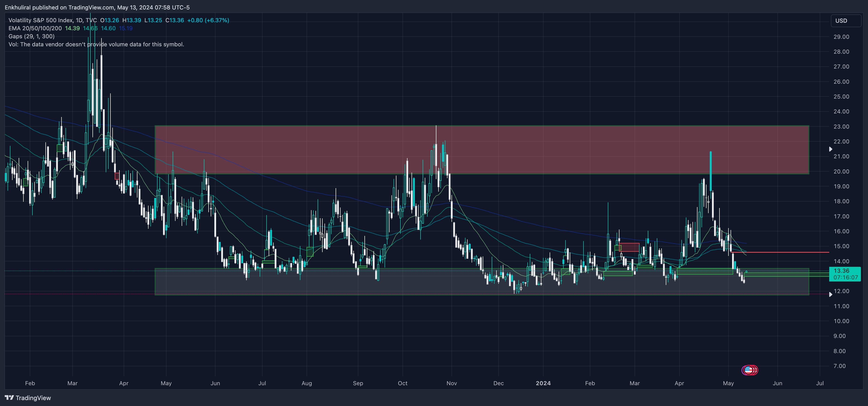The image size is (868, 406).
Task: Click the white arrow marker near 12.00
Action: tap(831, 294)
